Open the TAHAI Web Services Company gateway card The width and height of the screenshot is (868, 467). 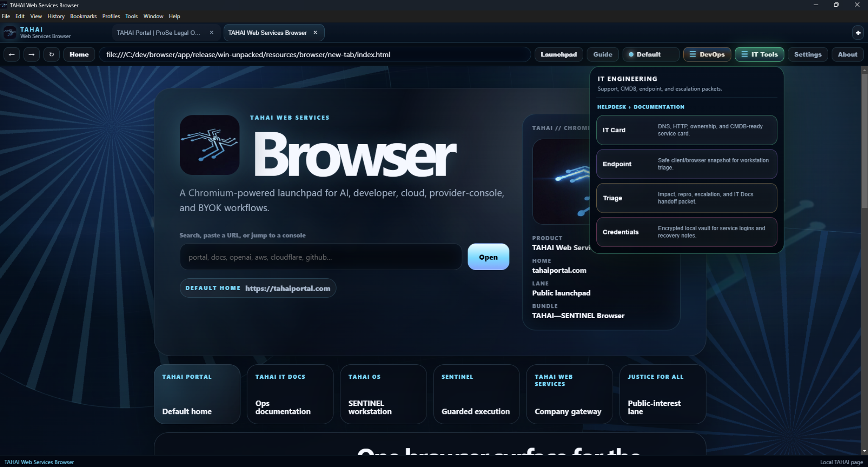570,394
